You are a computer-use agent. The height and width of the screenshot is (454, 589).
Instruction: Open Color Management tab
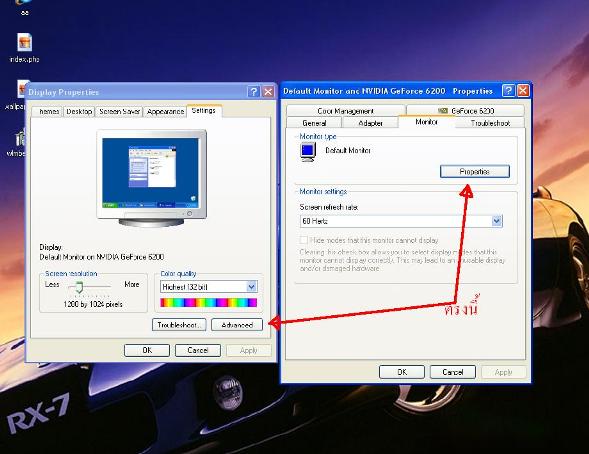tap(346, 111)
